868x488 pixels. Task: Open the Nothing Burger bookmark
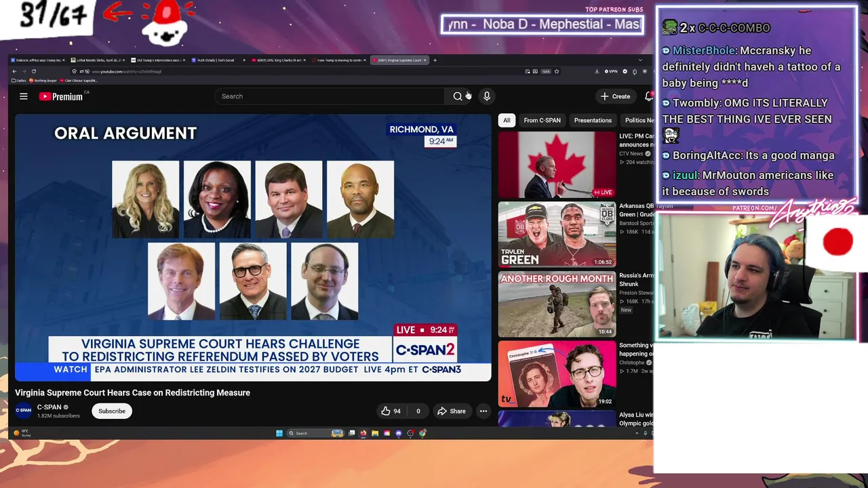[x=43, y=81]
